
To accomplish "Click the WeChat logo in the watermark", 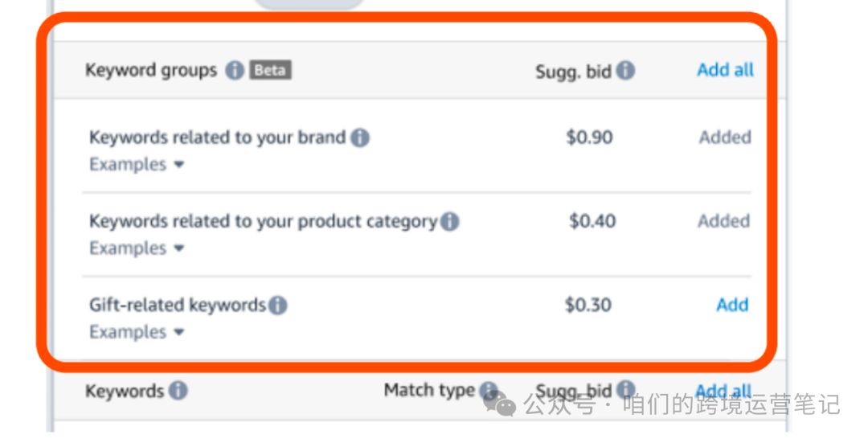I will click(x=499, y=404).
